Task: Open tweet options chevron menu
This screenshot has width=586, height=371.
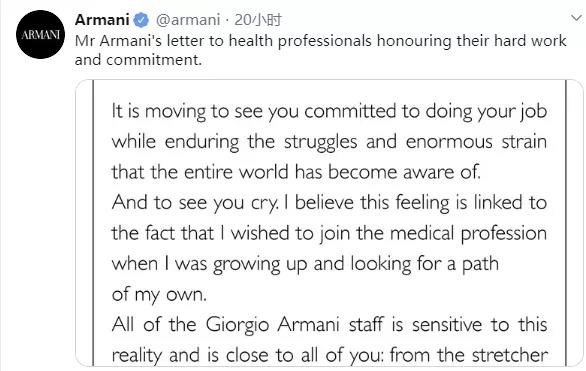Action: [x=577, y=18]
